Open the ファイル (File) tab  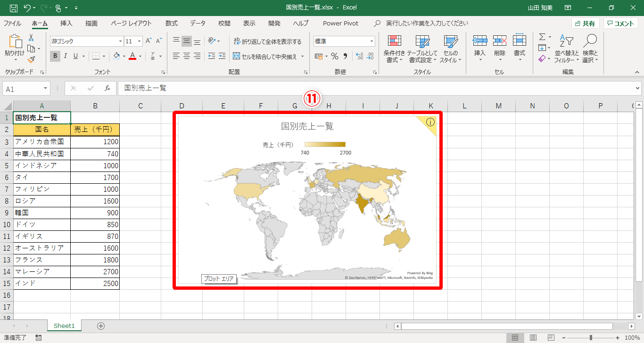point(12,23)
